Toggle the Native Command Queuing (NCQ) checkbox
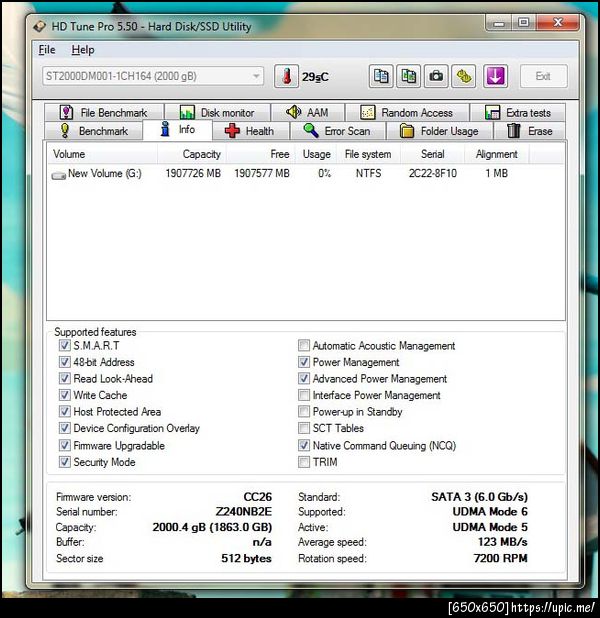Screen dimensions: 600x618 coord(304,445)
